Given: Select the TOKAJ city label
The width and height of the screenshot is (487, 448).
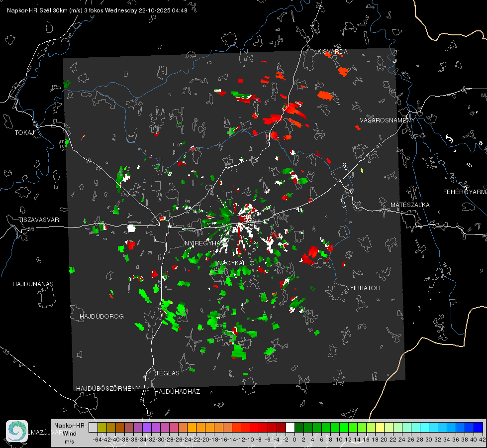Looking at the screenshot, I should [24, 133].
